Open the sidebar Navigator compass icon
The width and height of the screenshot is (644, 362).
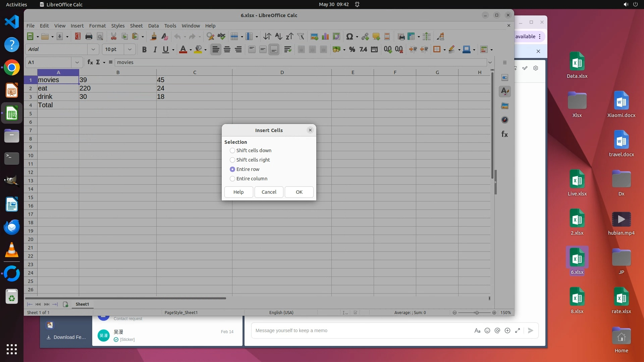pos(504,120)
